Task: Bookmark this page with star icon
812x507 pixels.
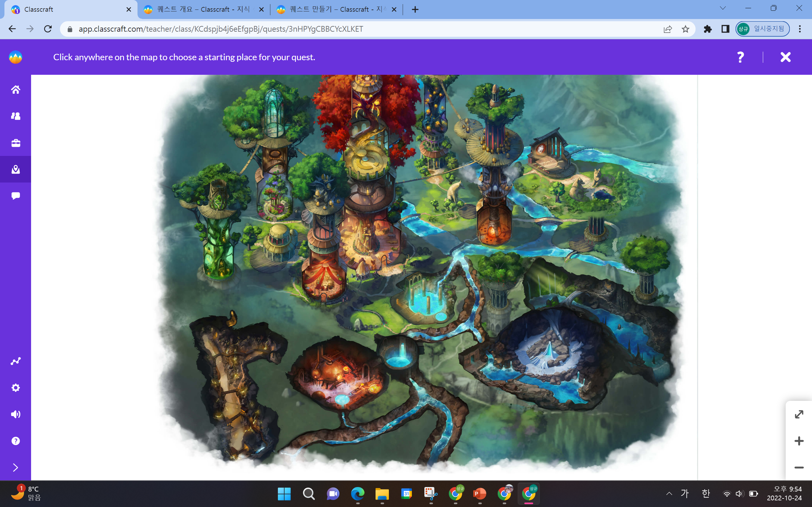Action: (x=685, y=29)
